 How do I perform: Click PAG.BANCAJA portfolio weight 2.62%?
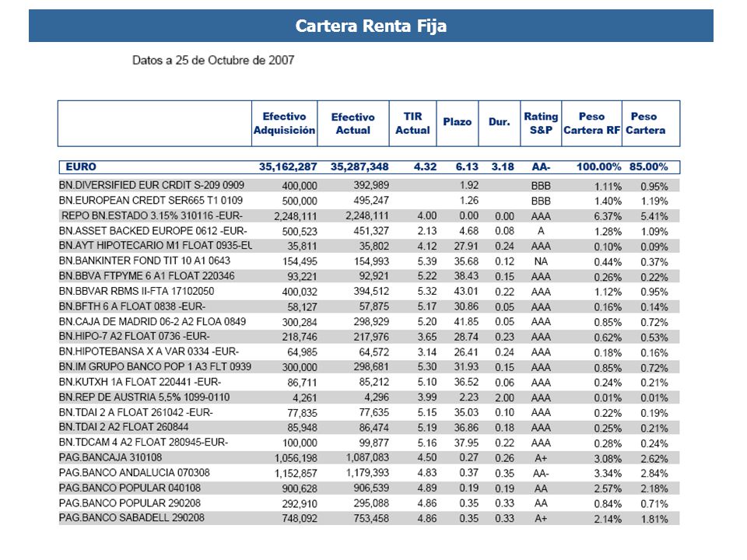coord(654,459)
